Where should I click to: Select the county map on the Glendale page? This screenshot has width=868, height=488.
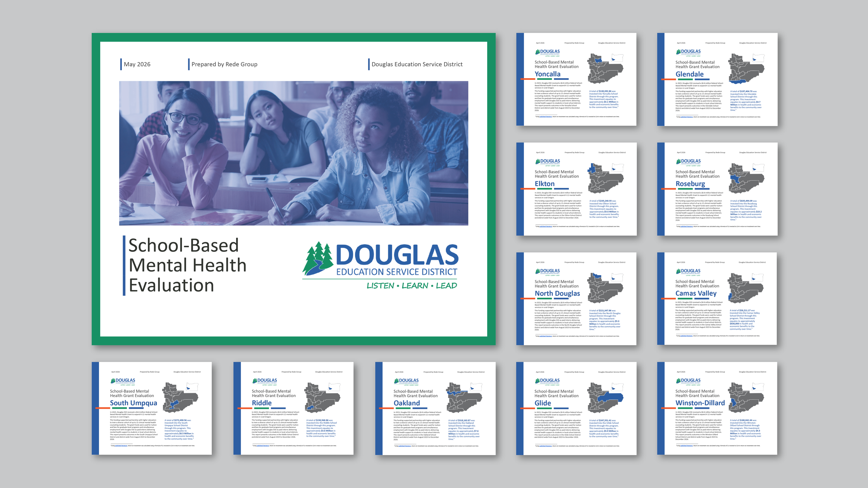[x=746, y=68]
